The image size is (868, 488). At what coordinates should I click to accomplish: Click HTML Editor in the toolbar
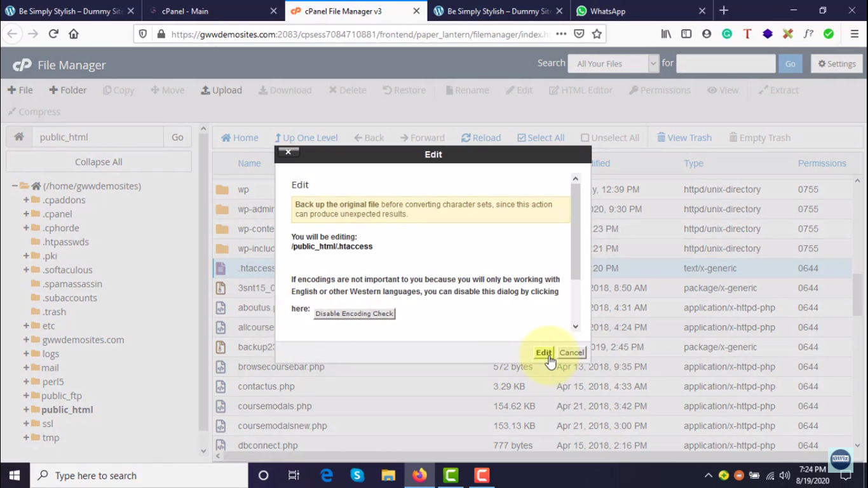click(581, 90)
